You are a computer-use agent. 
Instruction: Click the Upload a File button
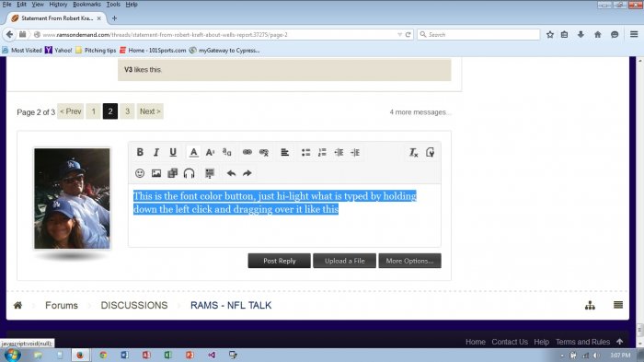[x=345, y=261]
